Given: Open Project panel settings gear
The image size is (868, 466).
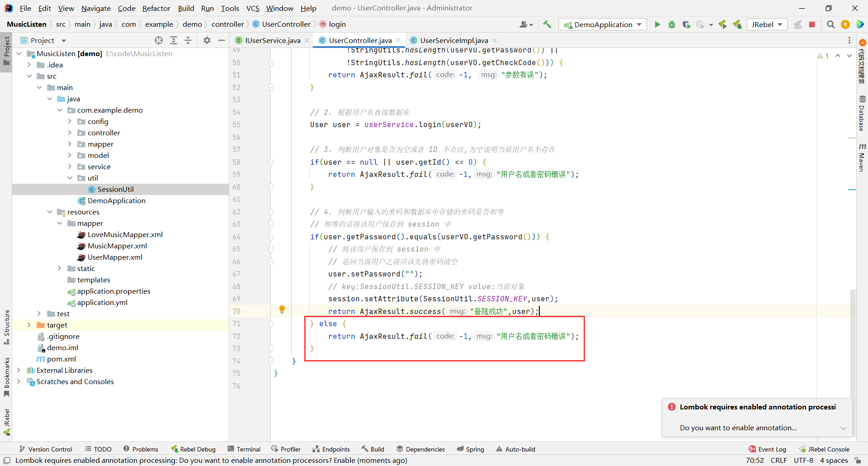Looking at the screenshot, I should (207, 40).
